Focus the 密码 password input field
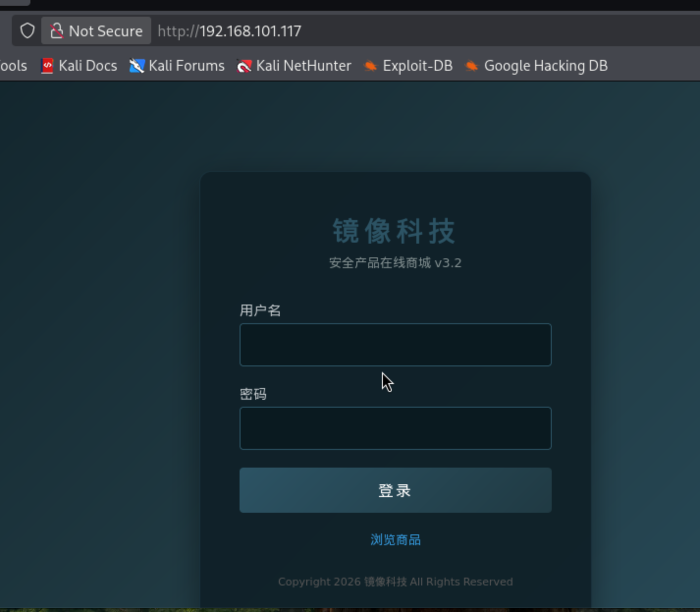This screenshot has width=700, height=612. point(395,428)
